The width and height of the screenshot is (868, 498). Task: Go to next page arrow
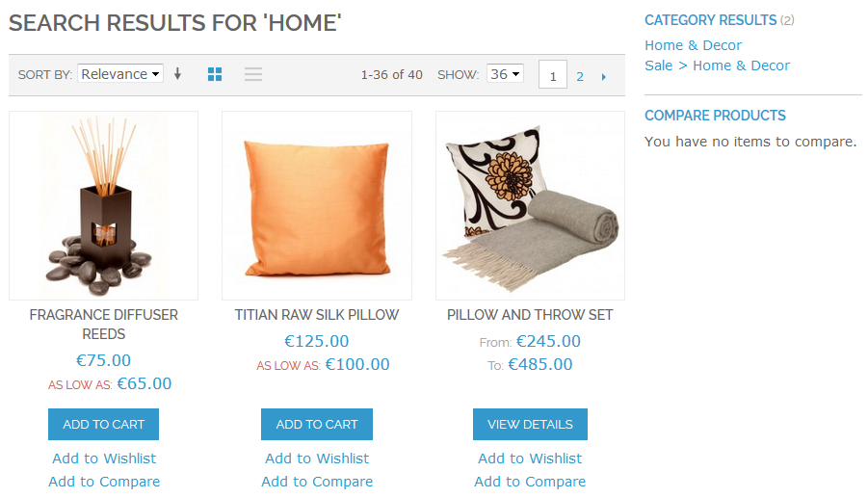click(x=604, y=76)
